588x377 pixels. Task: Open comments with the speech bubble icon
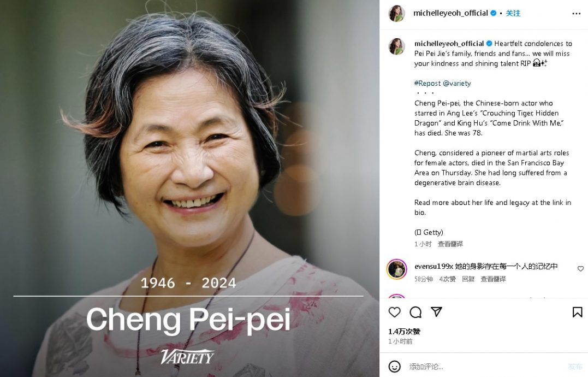[415, 312]
